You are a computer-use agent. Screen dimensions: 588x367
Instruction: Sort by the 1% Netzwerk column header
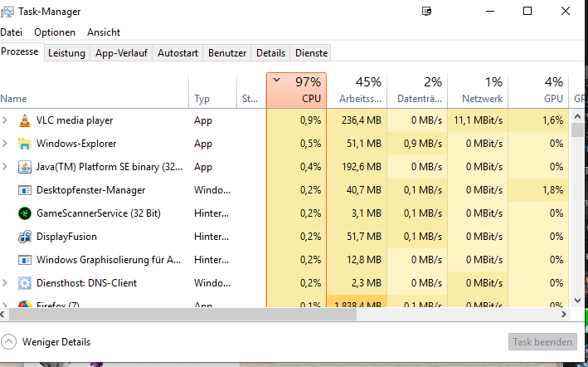[x=478, y=91]
